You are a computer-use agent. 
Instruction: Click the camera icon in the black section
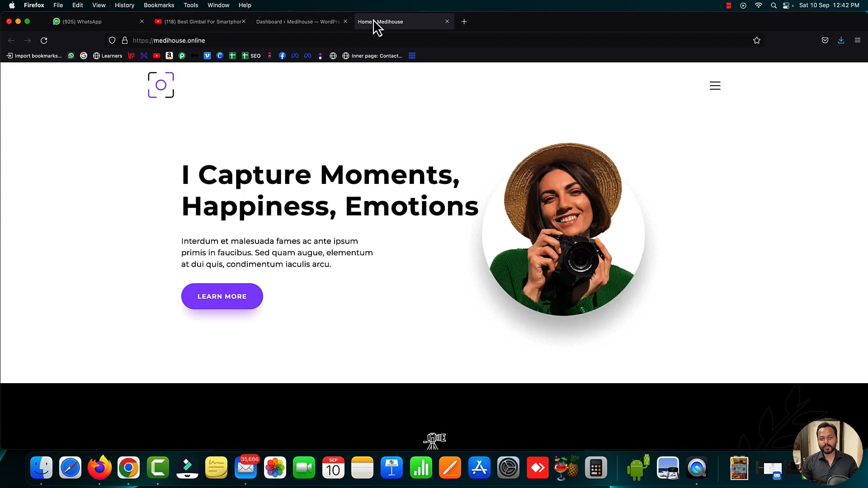pos(434,441)
